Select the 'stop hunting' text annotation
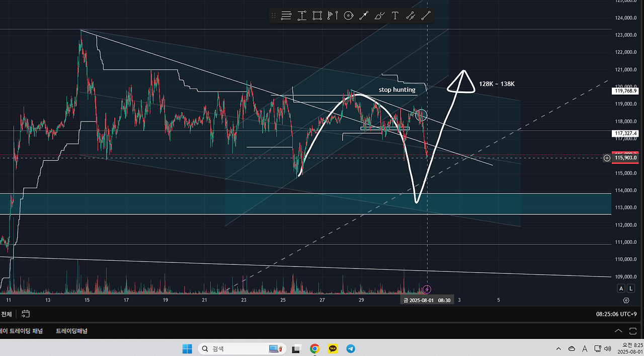This screenshot has width=644, height=356. pyautogui.click(x=397, y=90)
